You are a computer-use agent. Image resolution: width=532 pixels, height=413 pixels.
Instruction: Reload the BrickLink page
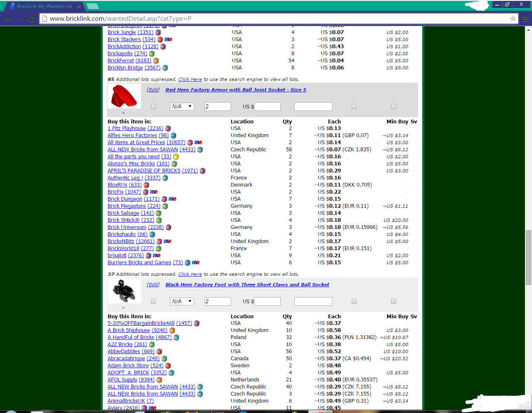click(31, 19)
